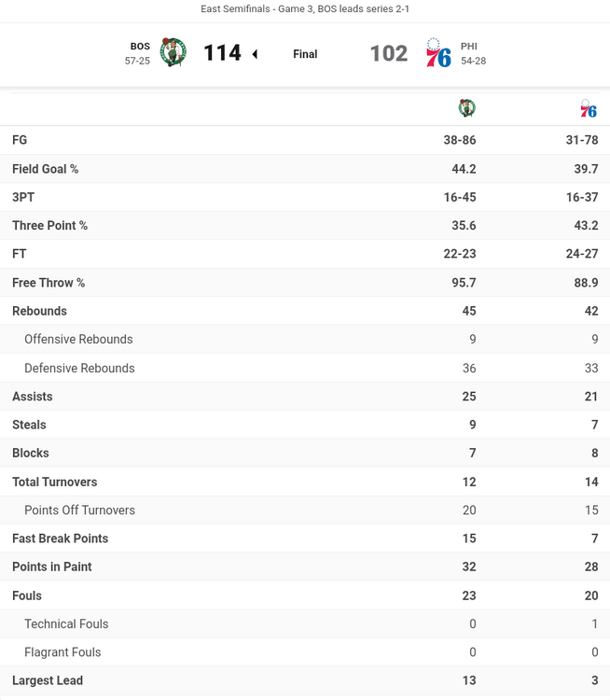Screen dimensions: 610x700
Task: Click the Celtics logo in the scoreboard header
Action: (173, 52)
